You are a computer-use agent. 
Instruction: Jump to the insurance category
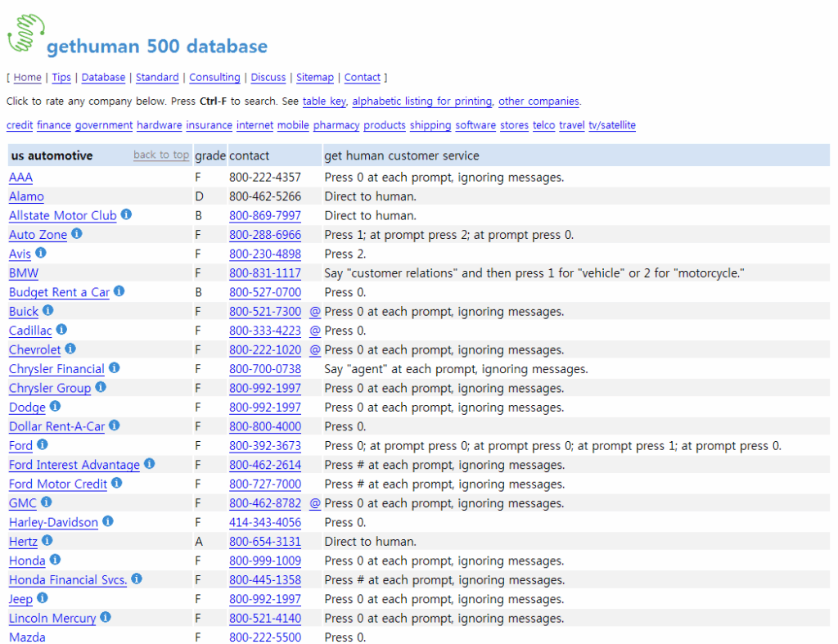pyautogui.click(x=209, y=125)
